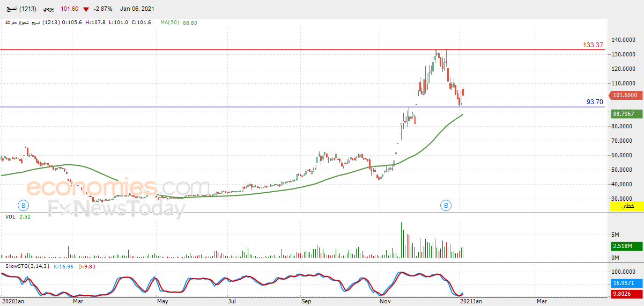Toggle the yellow خطي linear scale label

click(626, 206)
